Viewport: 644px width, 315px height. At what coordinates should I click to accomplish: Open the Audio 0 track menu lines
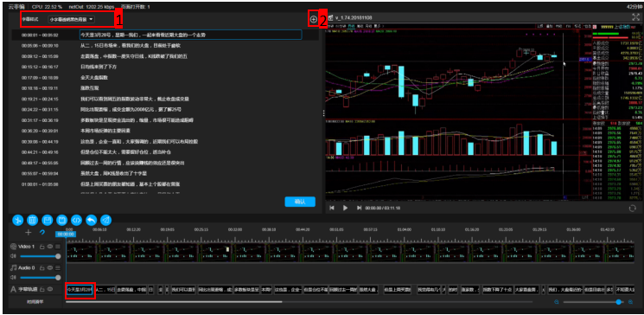(58, 267)
